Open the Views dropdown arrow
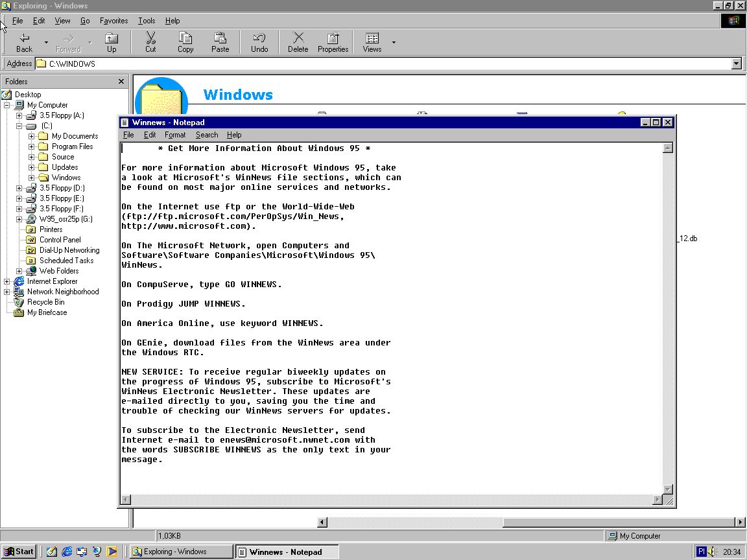Screen dimensions: 747x560 [x=394, y=42]
